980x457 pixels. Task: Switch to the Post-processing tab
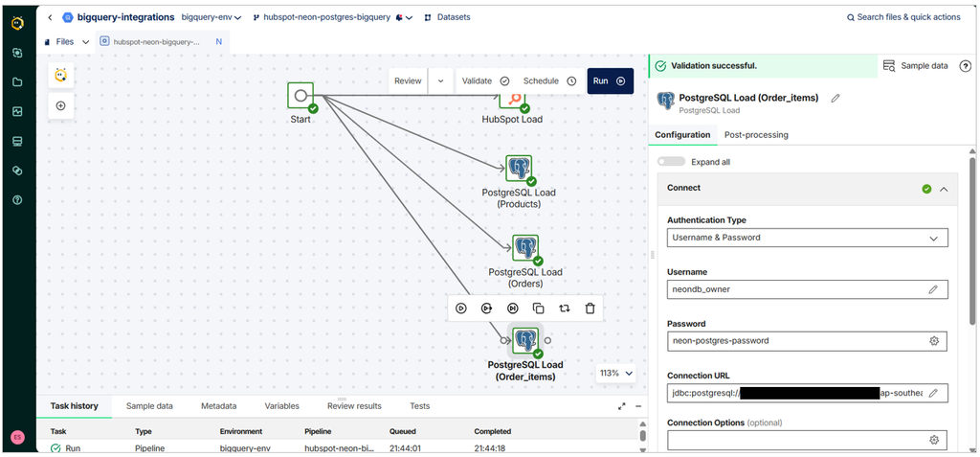pos(756,134)
